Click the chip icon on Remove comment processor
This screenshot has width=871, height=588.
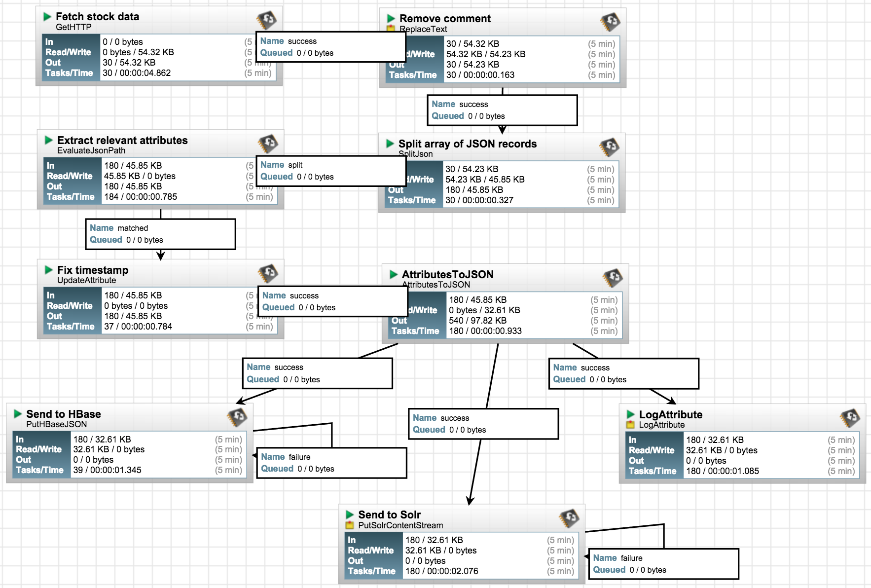[x=610, y=21]
